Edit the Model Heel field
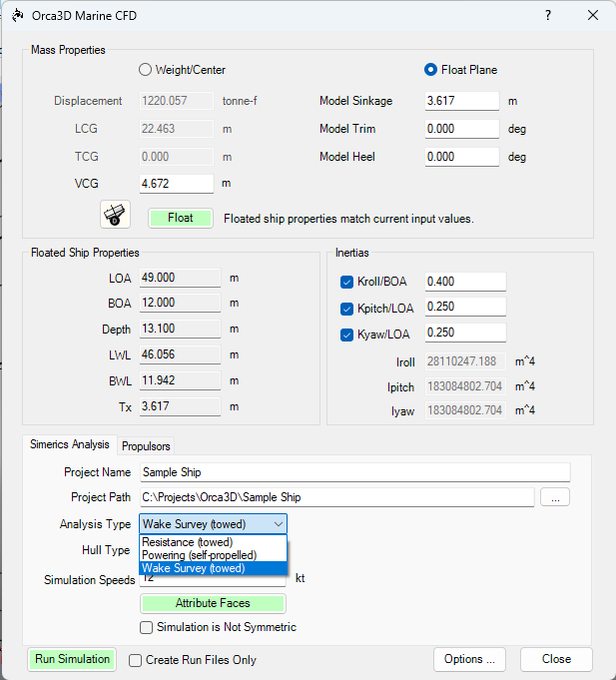This screenshot has height=680, width=616. pos(462,157)
